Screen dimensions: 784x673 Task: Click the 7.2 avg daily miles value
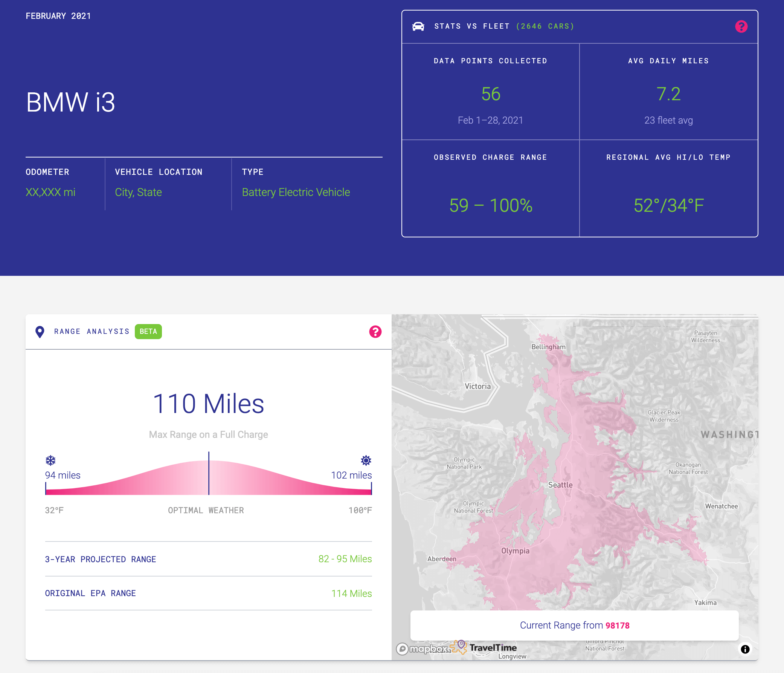(x=669, y=94)
